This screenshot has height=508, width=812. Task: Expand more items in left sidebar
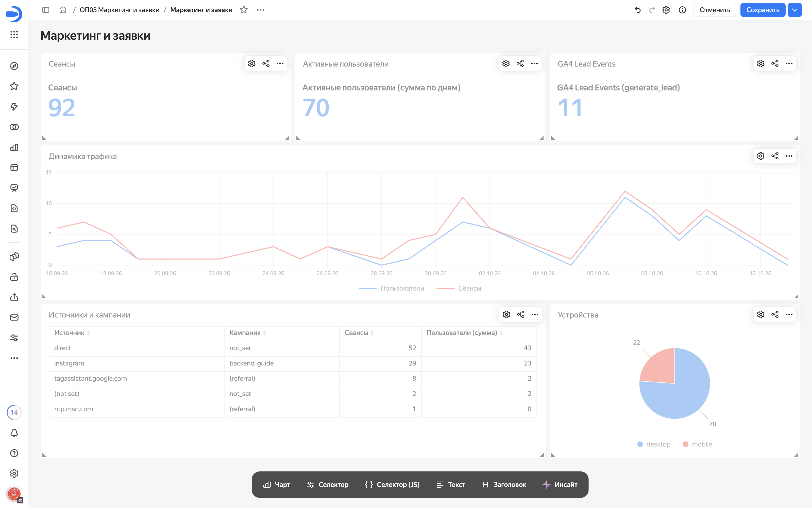click(14, 358)
